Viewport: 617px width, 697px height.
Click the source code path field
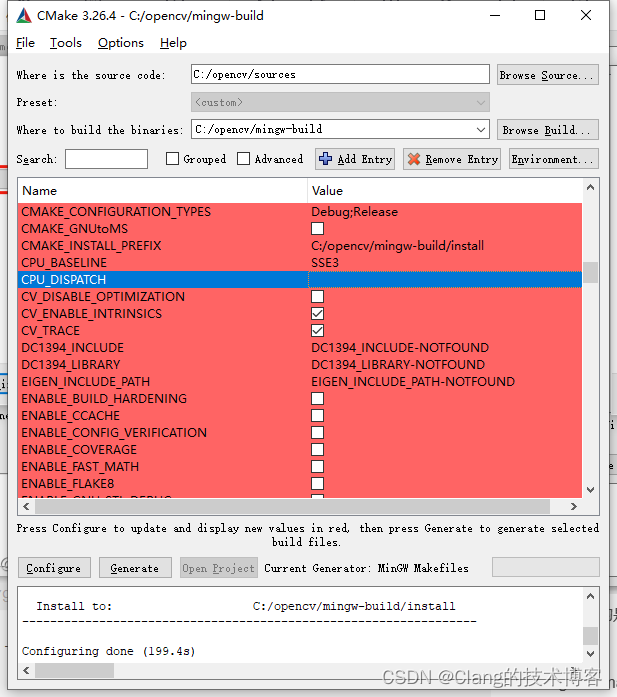coord(341,74)
